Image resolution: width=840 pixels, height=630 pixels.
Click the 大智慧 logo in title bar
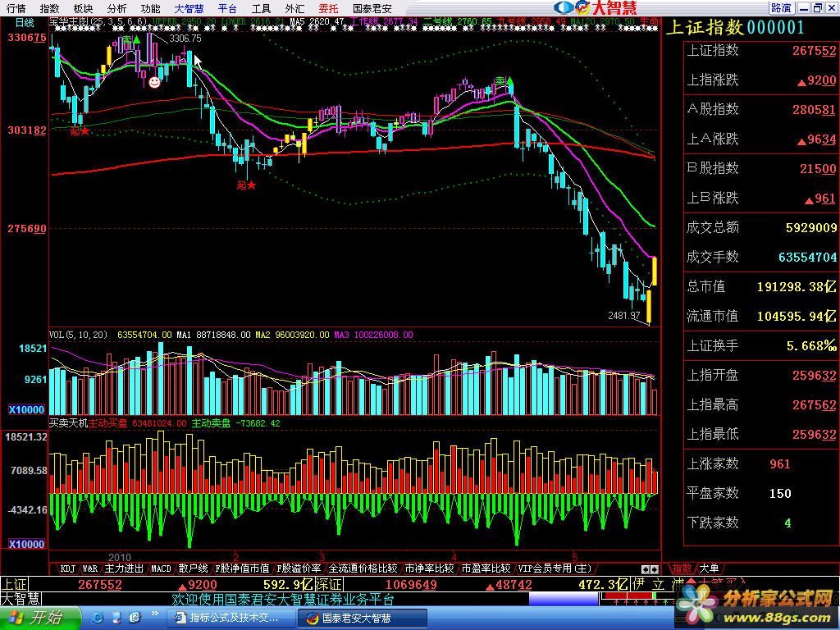[x=609, y=8]
